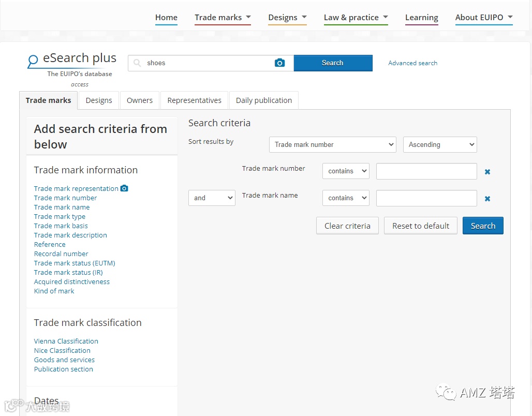Viewport: 532px width, 416px height.
Task: Click the camera image-search icon in search bar
Action: (x=279, y=63)
